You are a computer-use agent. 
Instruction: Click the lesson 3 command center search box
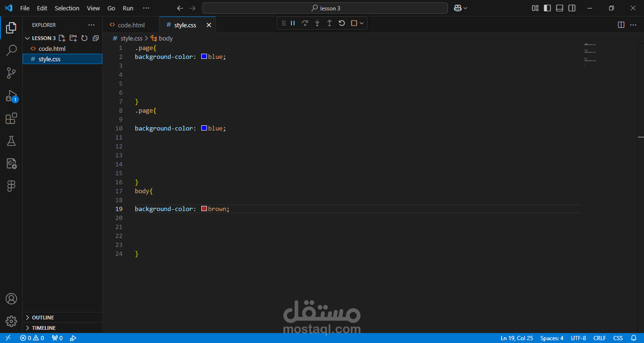click(325, 8)
